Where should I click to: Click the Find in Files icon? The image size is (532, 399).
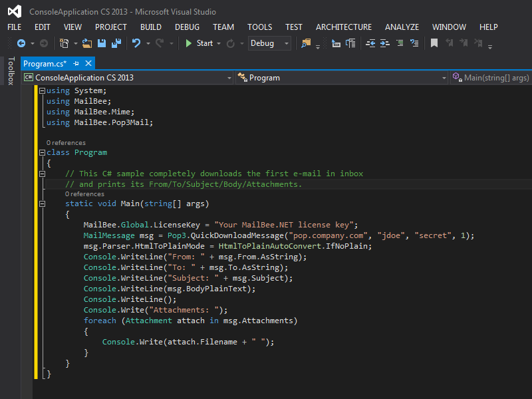pos(306,43)
